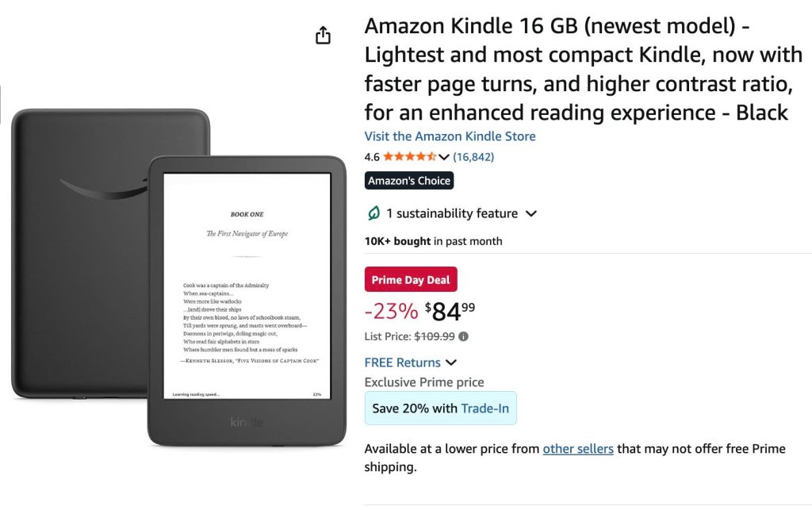Click the struck-through $109.99 list price

point(435,336)
